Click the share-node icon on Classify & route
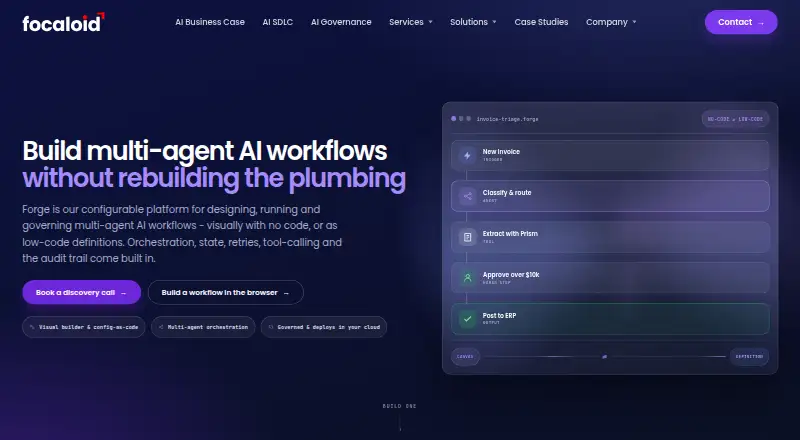Viewport: 800px width, 440px height. click(467, 196)
